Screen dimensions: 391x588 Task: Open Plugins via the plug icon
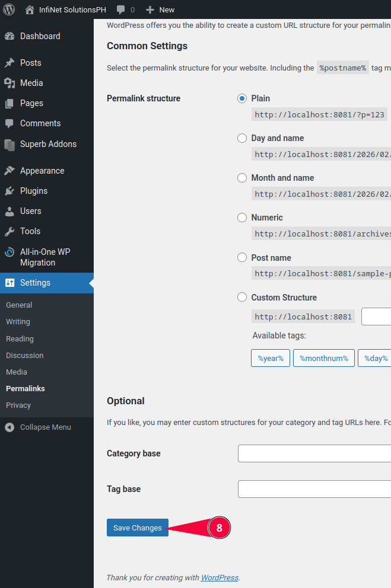[x=9, y=191]
